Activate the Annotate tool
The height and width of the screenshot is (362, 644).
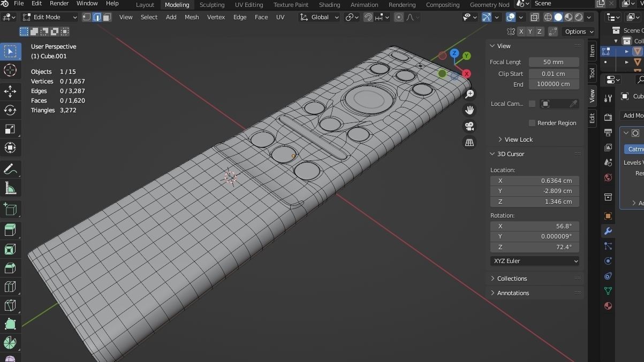10,169
